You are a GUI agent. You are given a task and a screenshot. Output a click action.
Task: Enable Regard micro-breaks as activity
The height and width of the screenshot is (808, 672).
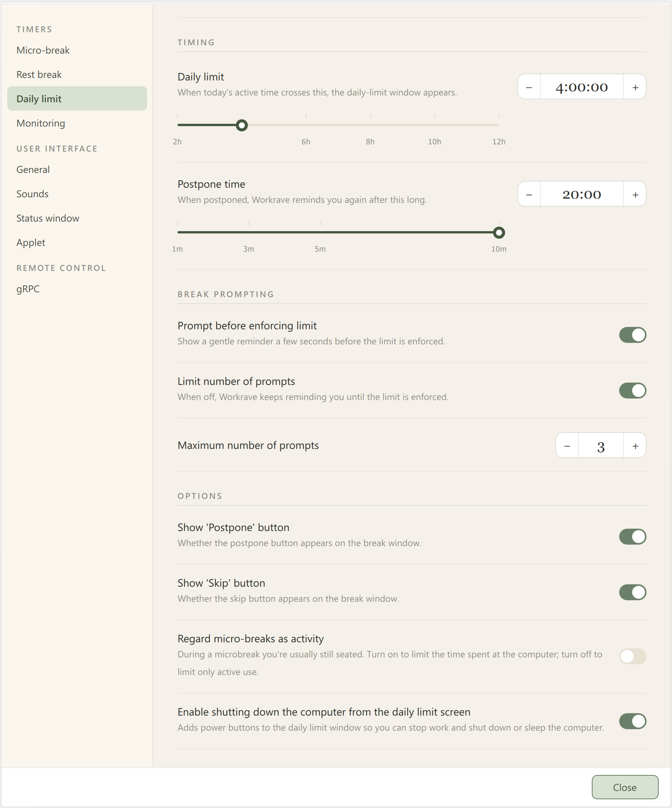coord(632,656)
